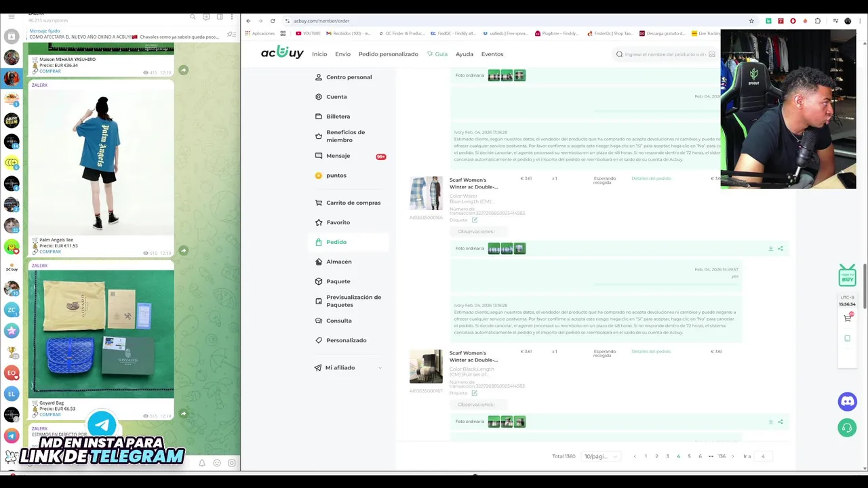Open the Guía nav link
868x488 pixels.
click(x=437, y=54)
